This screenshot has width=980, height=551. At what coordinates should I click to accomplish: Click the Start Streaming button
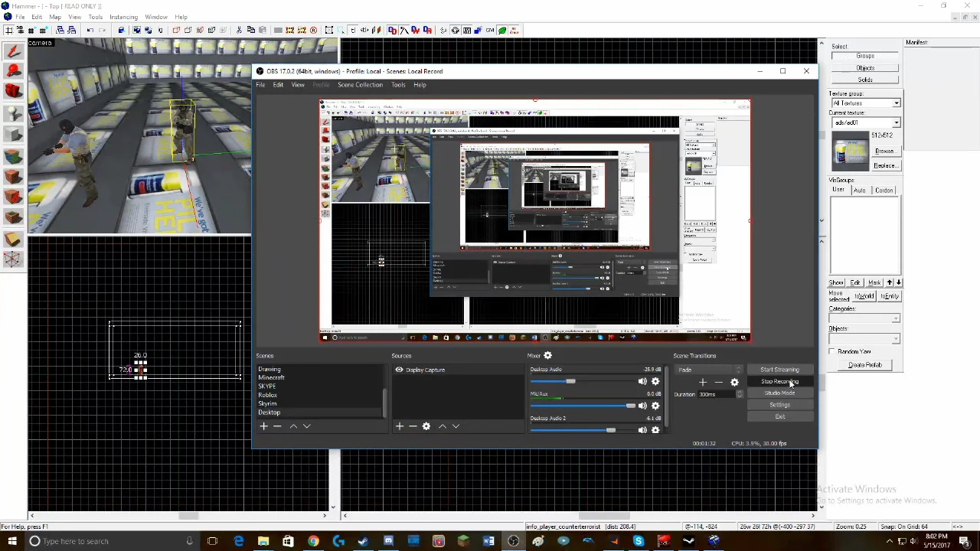779,370
